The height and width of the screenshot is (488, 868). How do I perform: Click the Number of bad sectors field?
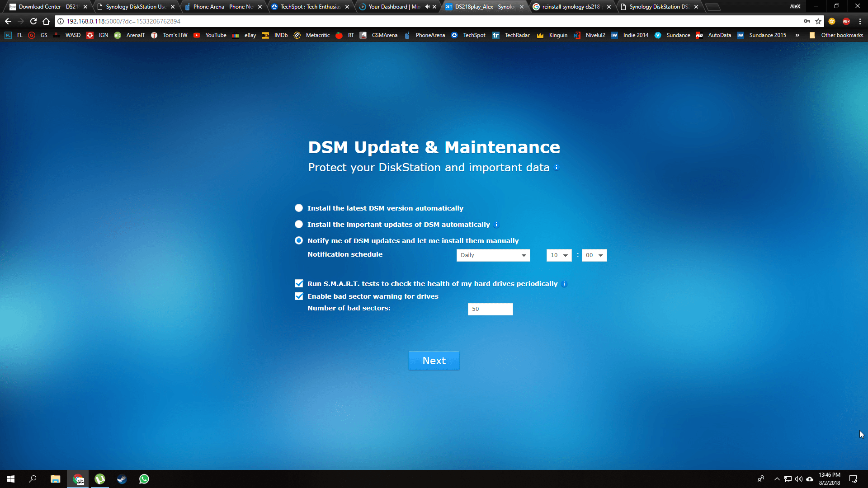click(x=490, y=309)
